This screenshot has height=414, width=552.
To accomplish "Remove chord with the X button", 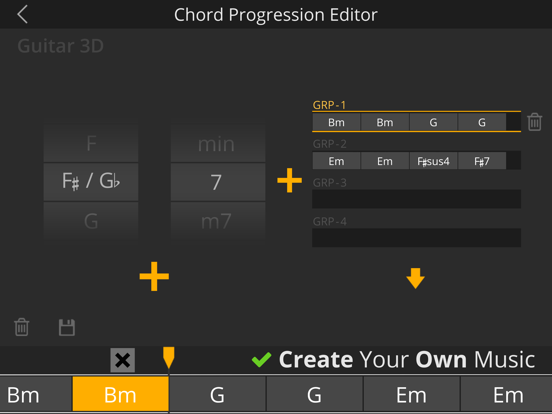I will (x=123, y=360).
